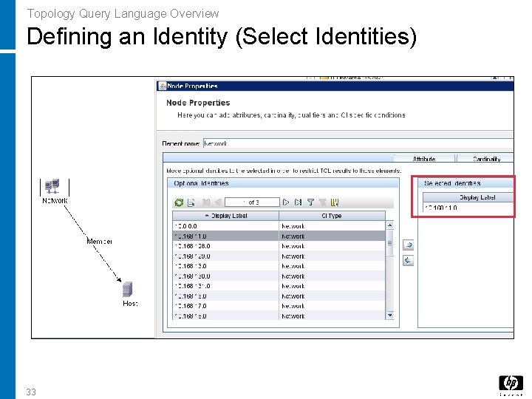Go to previous page of identities list
Screen dimensions: 532x399
pos(218,202)
